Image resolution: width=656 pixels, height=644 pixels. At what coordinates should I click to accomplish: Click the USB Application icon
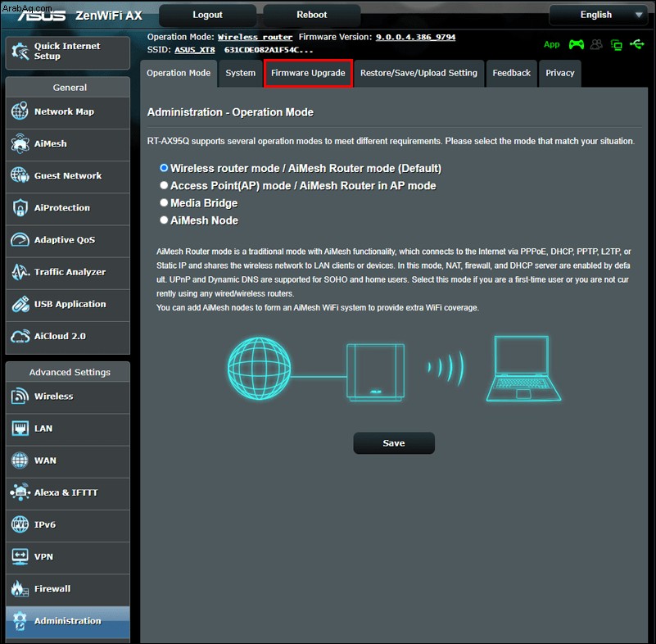point(20,304)
